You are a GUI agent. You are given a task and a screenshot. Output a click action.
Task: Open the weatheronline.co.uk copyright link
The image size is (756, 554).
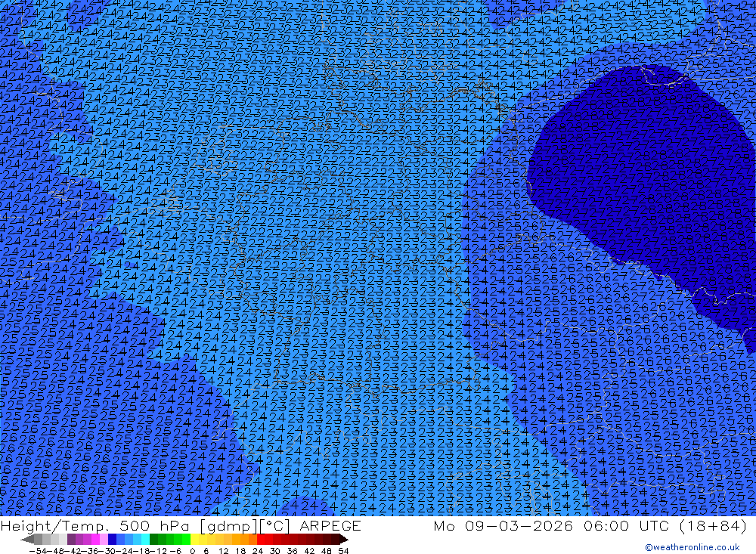692,547
